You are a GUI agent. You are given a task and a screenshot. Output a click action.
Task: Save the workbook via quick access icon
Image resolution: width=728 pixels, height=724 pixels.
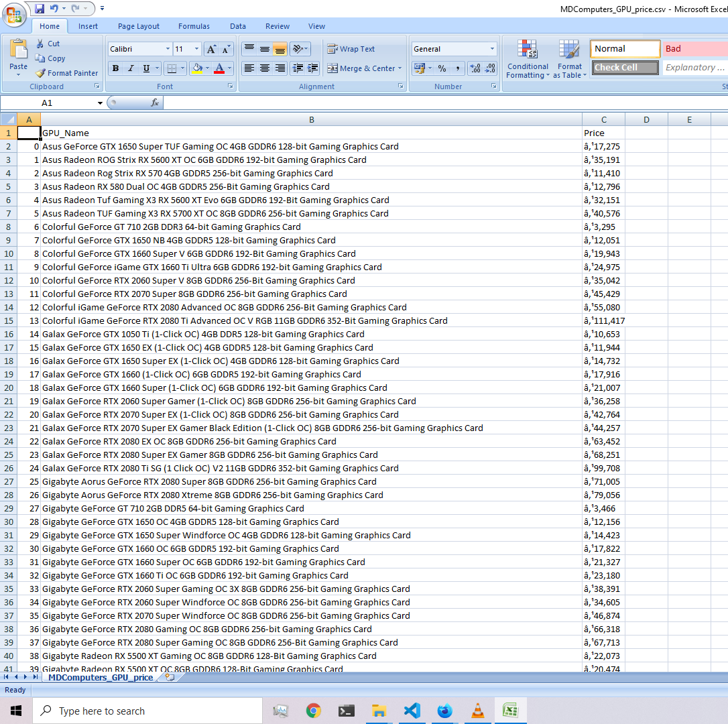tap(40, 8)
